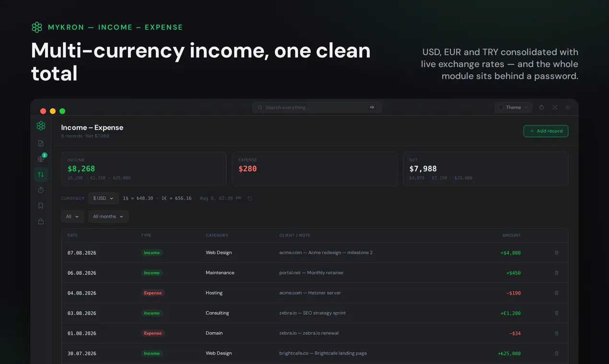Screen dimensions: 609x364
Task: Click the Consulting category cell
Action: coord(217,313)
